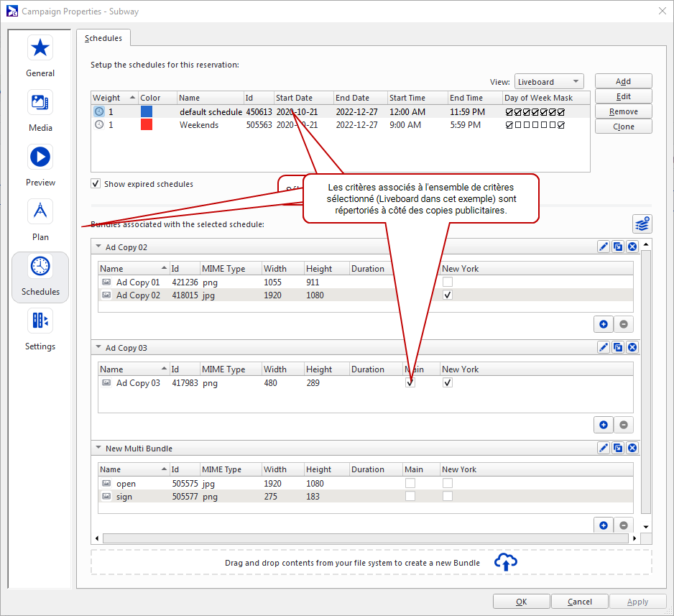Toggle Show expired schedules checkbox

(x=96, y=184)
